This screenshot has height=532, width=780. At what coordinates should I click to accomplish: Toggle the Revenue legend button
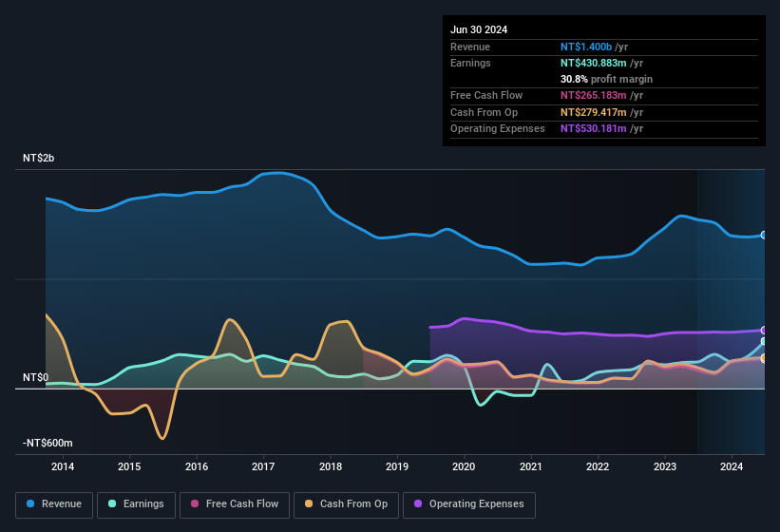(x=54, y=504)
